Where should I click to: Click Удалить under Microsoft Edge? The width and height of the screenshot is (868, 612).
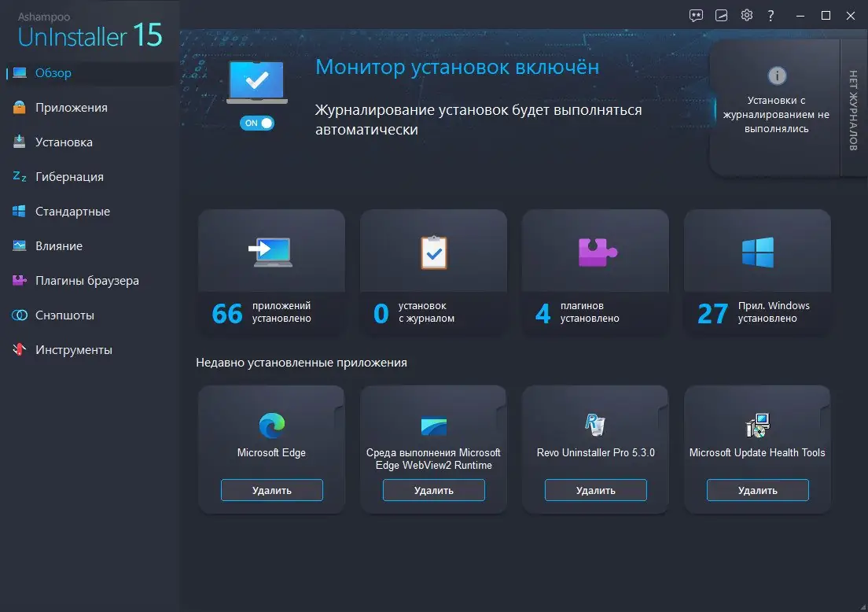(x=271, y=489)
